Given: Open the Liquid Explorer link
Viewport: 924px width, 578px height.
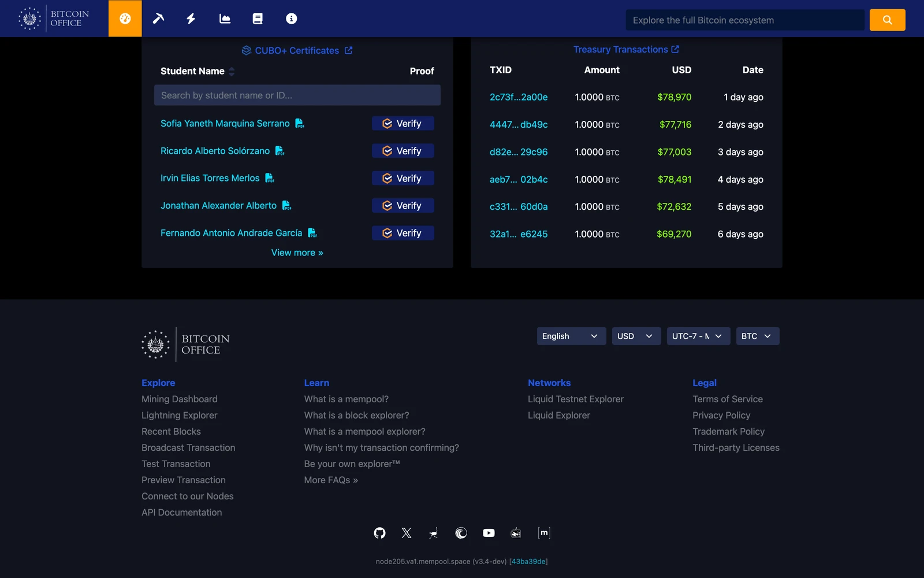Looking at the screenshot, I should [559, 415].
